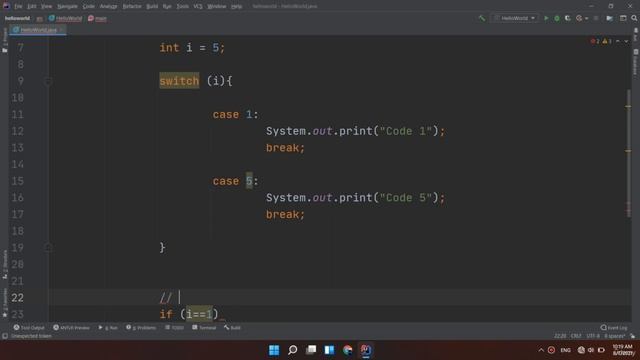Open the Run menu
The image size is (640, 360).
(167, 6)
